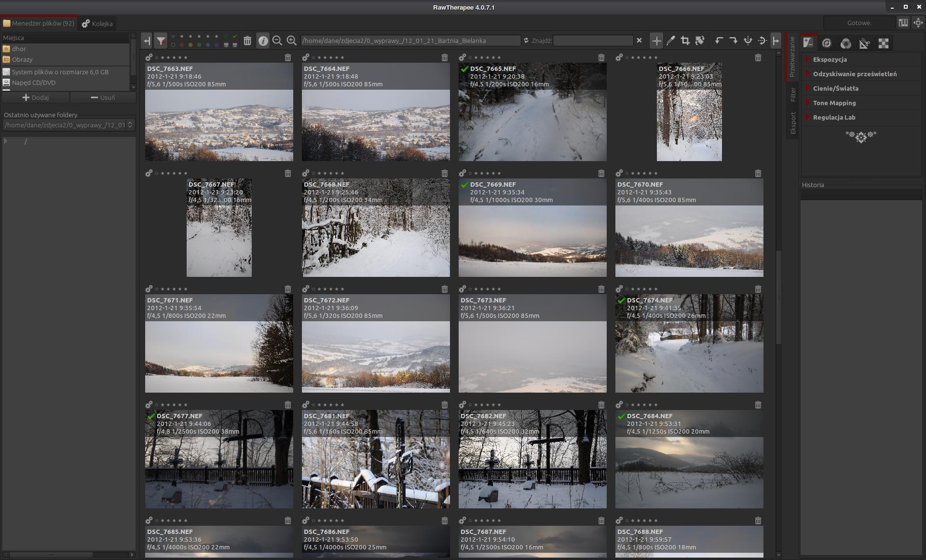Queue DSC_7672.NEF with gears icon
The image size is (926, 560).
pos(306,289)
